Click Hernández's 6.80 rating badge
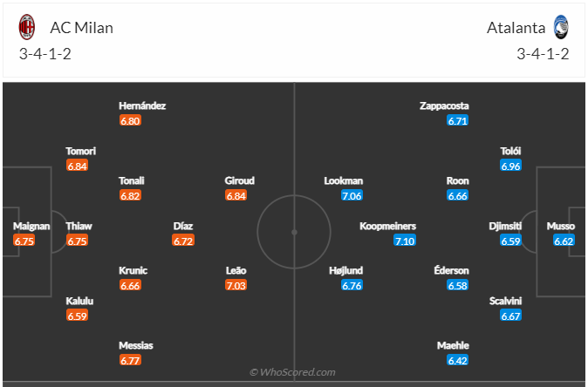This screenshot has height=387, width=588. (x=130, y=120)
